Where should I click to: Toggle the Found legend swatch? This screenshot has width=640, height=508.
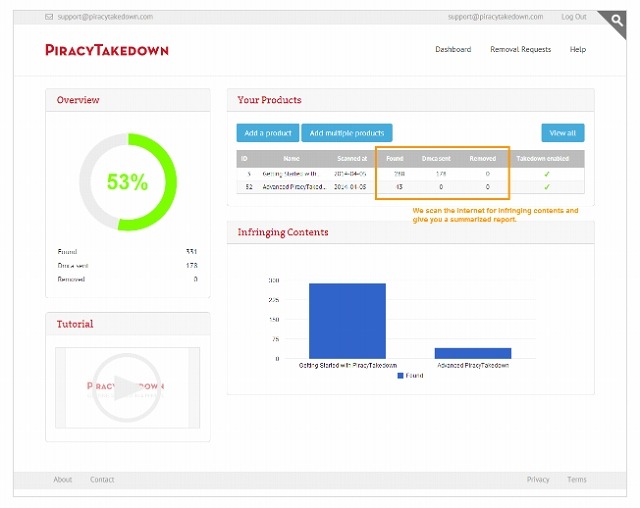pyautogui.click(x=400, y=376)
